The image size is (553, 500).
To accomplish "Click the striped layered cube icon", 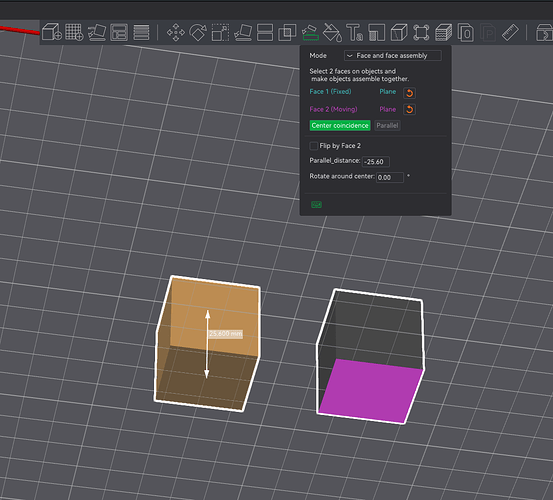I will click(x=443, y=32).
